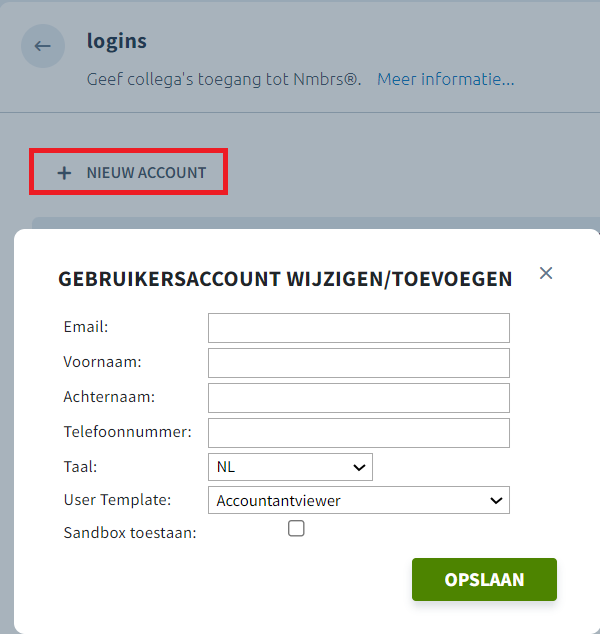
Task: Expand the Accountantviewer User Template dropdown
Action: [x=359, y=500]
